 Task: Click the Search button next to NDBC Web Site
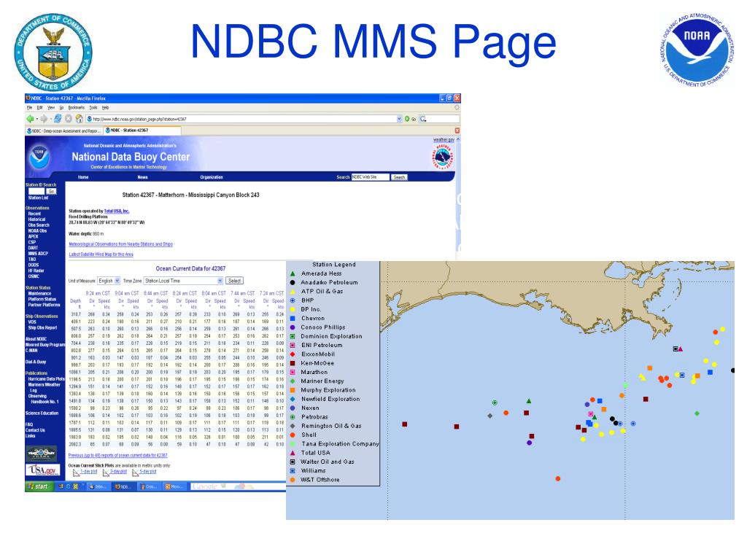click(x=399, y=177)
